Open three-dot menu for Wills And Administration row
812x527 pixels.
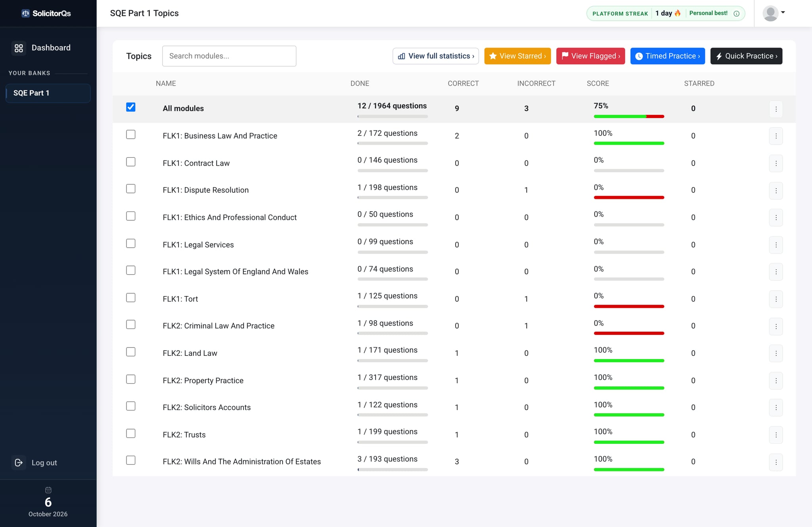coord(776,462)
